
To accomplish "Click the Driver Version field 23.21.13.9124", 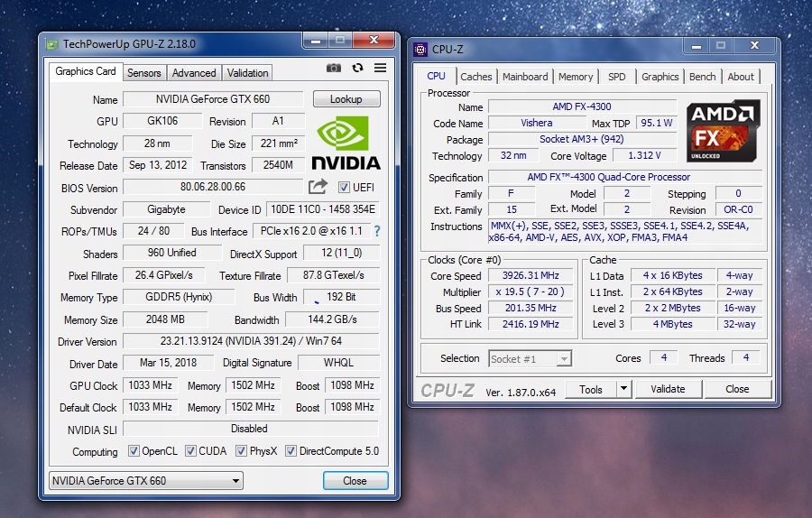I will tap(251, 341).
